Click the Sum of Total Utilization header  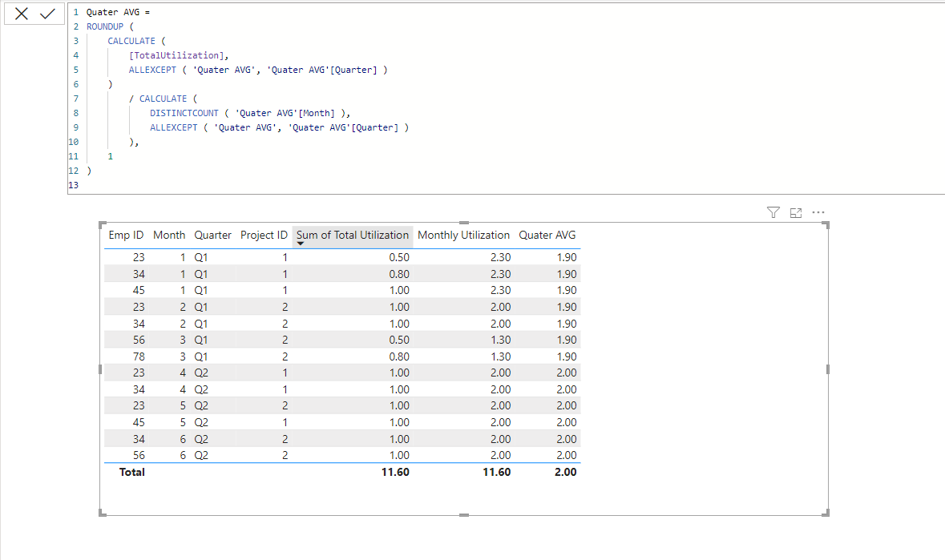pyautogui.click(x=353, y=236)
